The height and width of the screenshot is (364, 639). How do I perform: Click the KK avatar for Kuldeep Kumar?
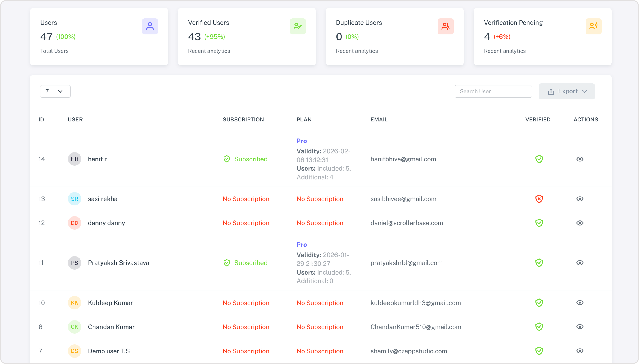pyautogui.click(x=74, y=303)
